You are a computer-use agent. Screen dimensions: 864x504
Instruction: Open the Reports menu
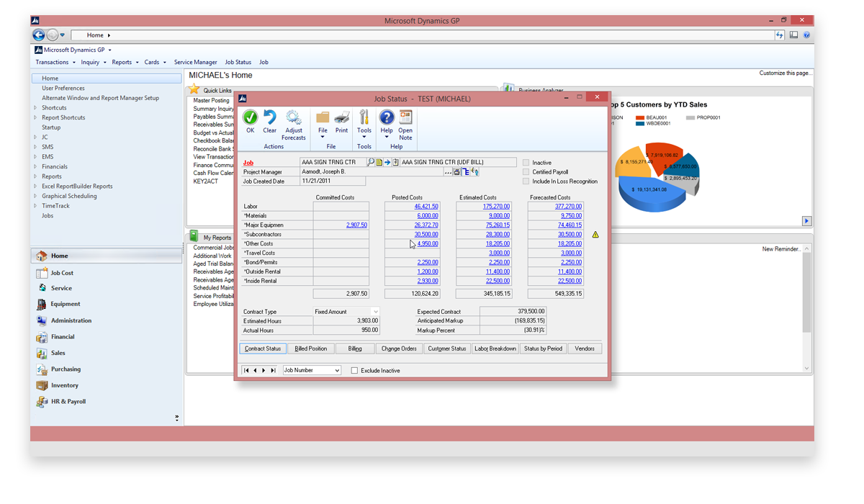(x=125, y=62)
